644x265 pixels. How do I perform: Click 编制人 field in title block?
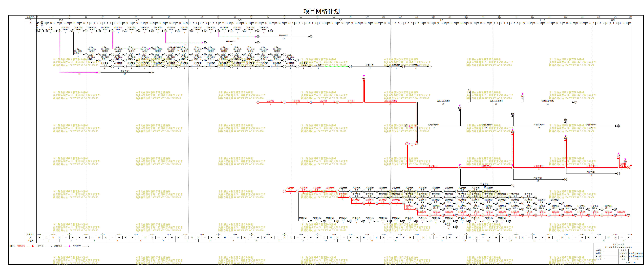pyautogui.click(x=599, y=250)
